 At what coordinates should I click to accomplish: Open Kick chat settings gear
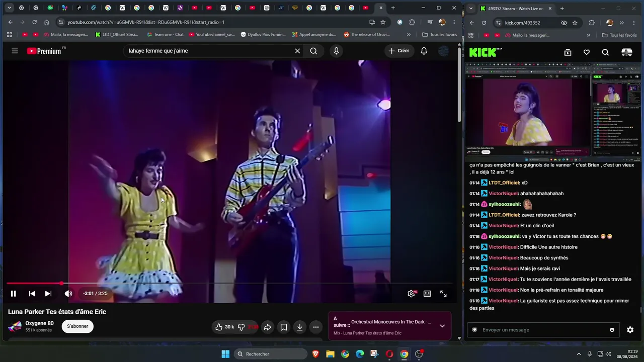coord(630,330)
